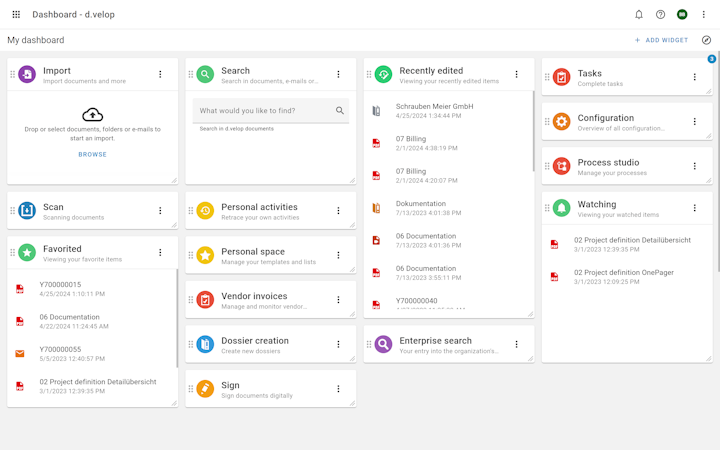The width and height of the screenshot is (720, 450).
Task: Click the orange Sign pen icon
Action: pyautogui.click(x=205, y=388)
